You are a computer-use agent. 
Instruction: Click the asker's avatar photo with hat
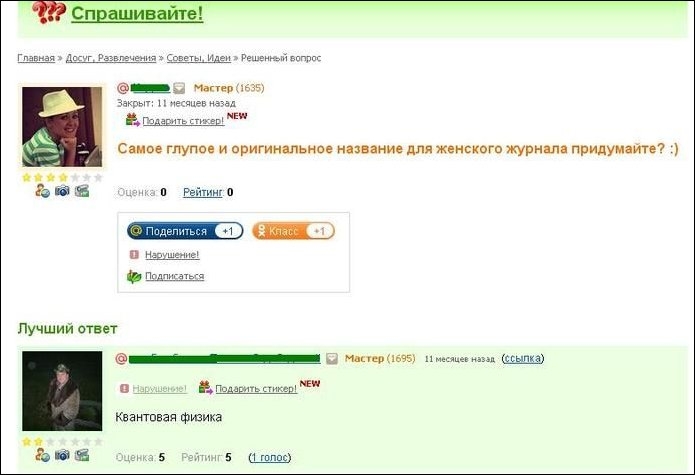[62, 126]
